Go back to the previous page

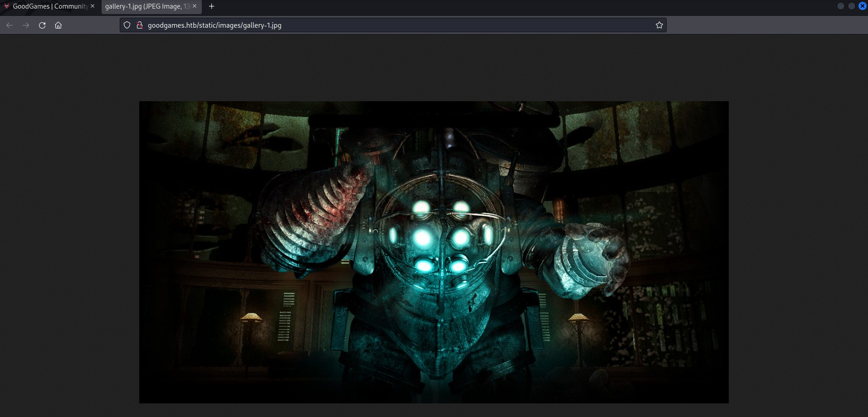10,25
